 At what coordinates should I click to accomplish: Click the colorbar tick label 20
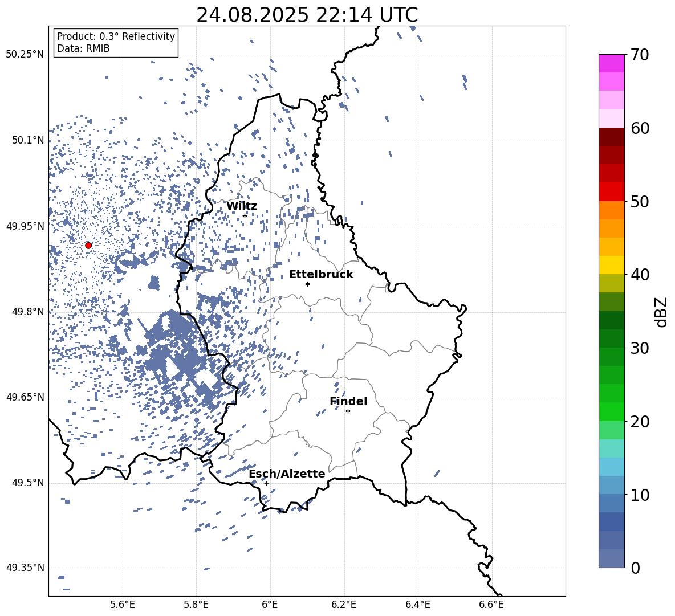click(x=640, y=422)
